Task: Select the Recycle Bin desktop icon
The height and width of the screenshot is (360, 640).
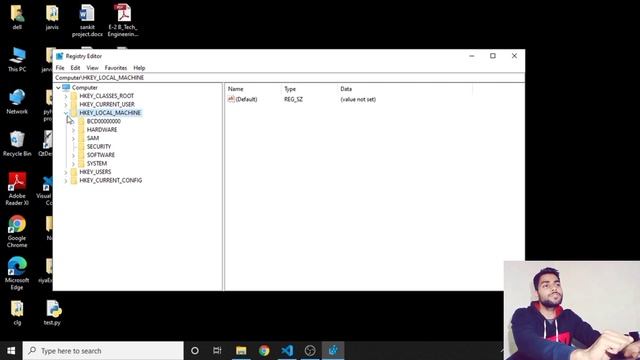Action: 17,144
